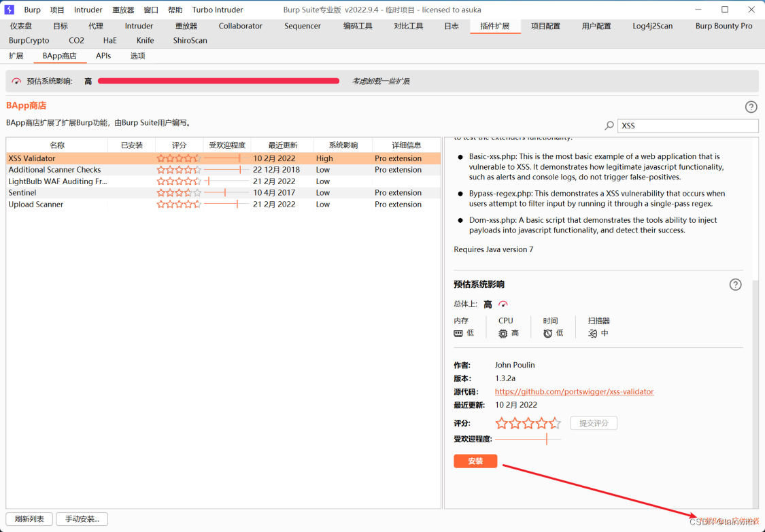Viewport: 765px width, 532px height.
Task: Click the memory icon under 内存
Action: click(x=458, y=334)
